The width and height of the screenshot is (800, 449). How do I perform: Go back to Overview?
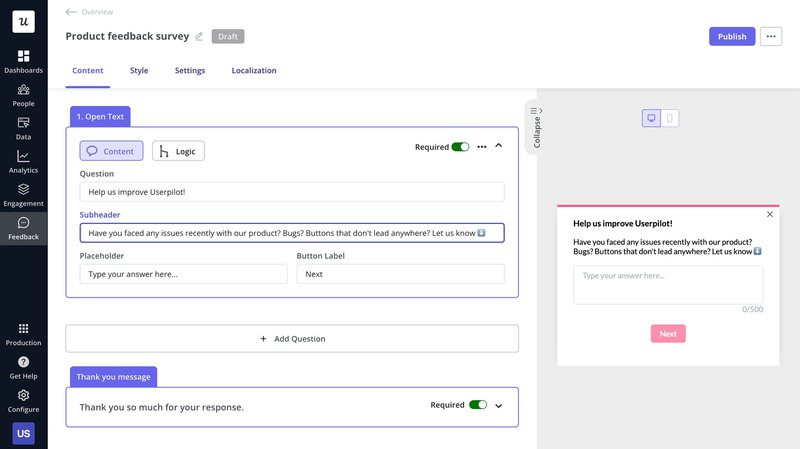(x=90, y=12)
